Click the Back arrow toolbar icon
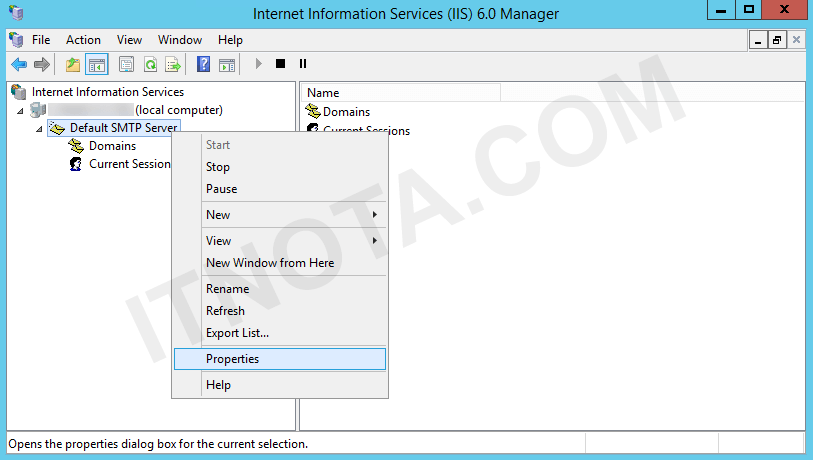The image size is (813, 460). (19, 64)
